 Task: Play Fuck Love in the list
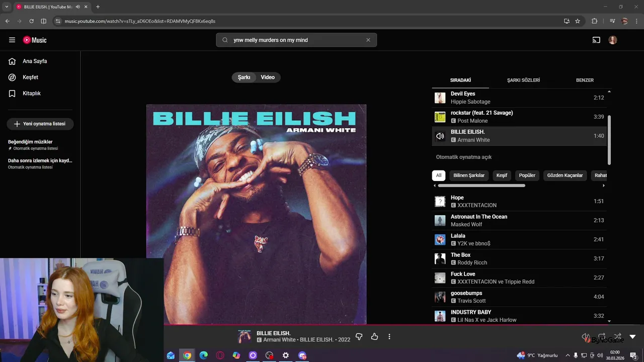click(519, 278)
